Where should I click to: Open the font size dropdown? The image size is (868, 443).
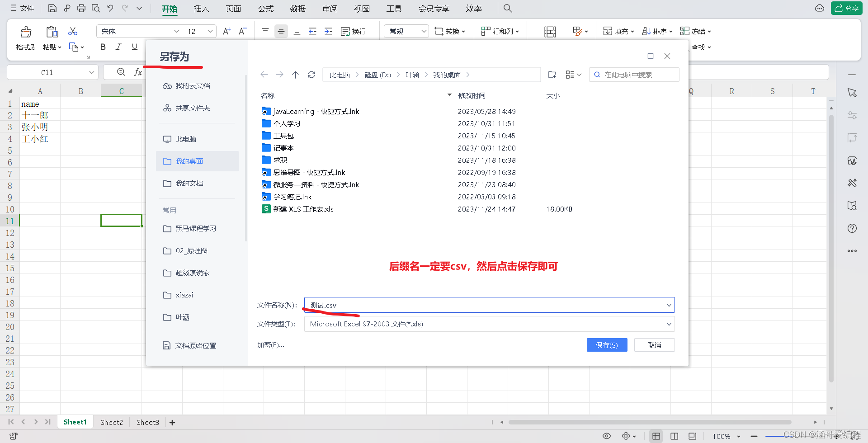(x=210, y=31)
